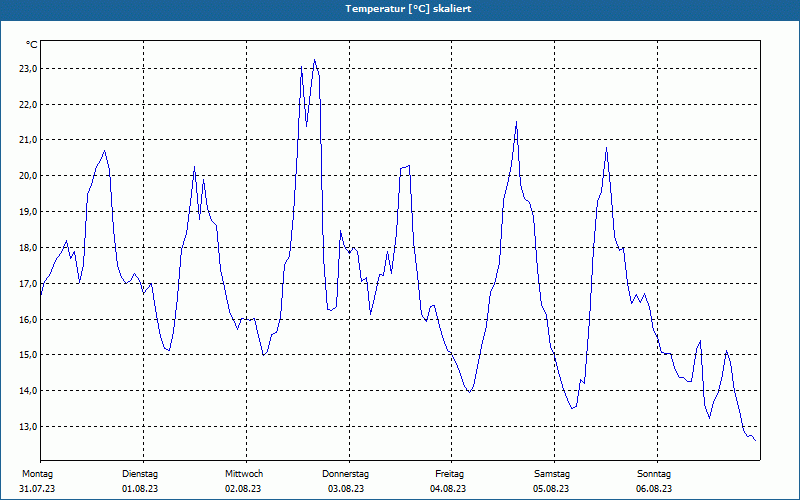Click the date 05.08.23
The image size is (800, 500).
pos(551,489)
